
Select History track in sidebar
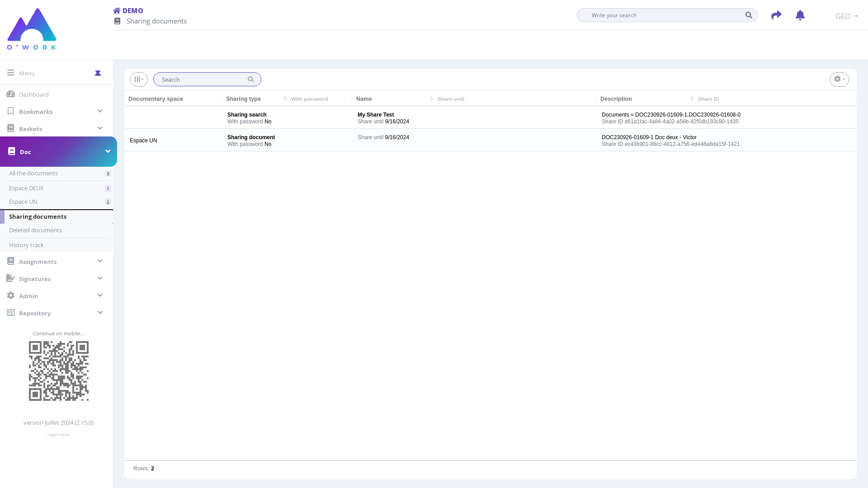(26, 245)
